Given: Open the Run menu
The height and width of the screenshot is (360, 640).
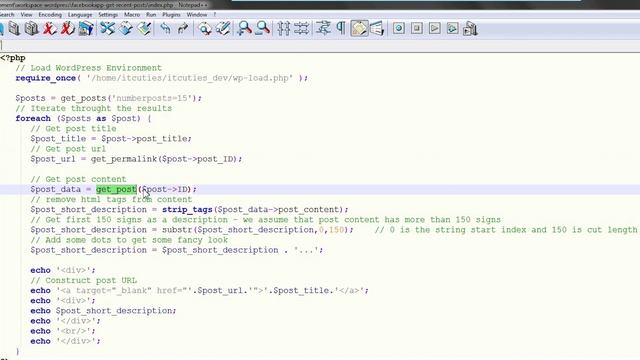Looking at the screenshot, I should tap(151, 15).
